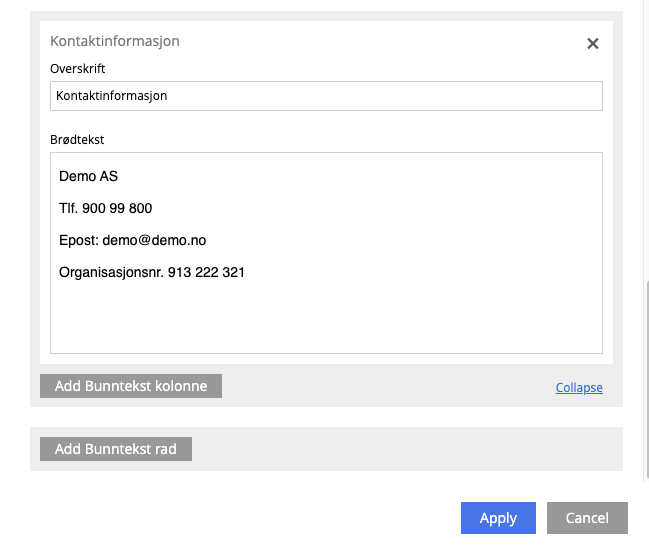Image resolution: width=649 pixels, height=547 pixels.
Task: Collapse the footer column section
Action: (579, 388)
